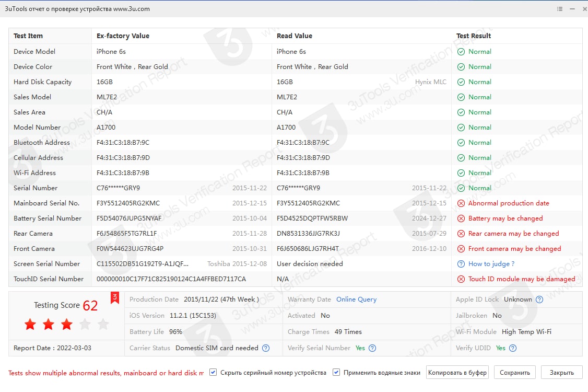
Task: Click the production date '2015/11/22 (47th Week )'
Action: point(221,299)
